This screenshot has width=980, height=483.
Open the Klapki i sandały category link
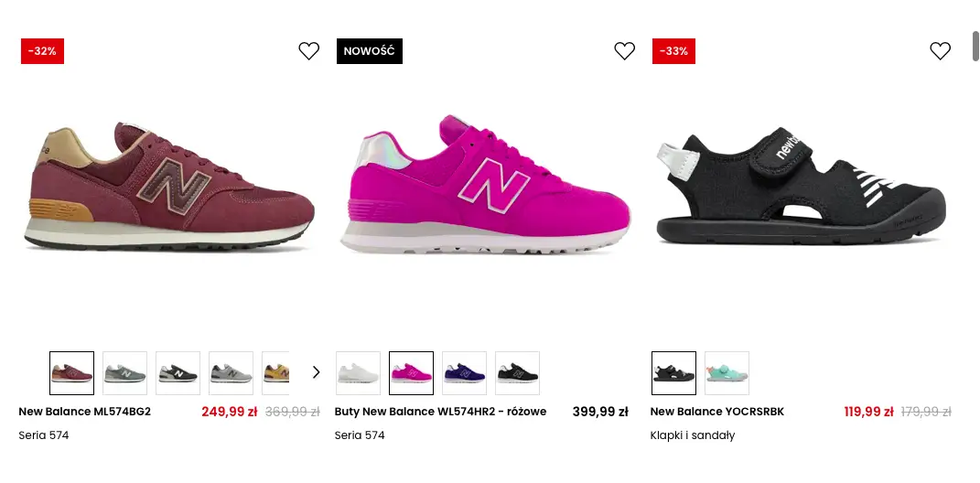click(x=693, y=435)
